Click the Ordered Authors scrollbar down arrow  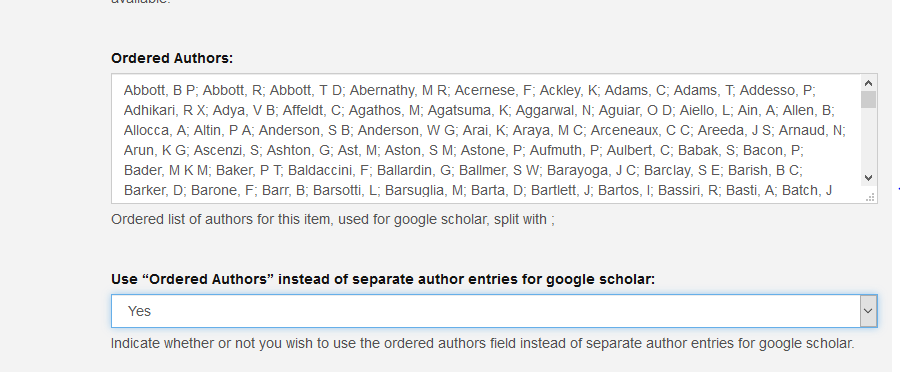click(x=868, y=178)
